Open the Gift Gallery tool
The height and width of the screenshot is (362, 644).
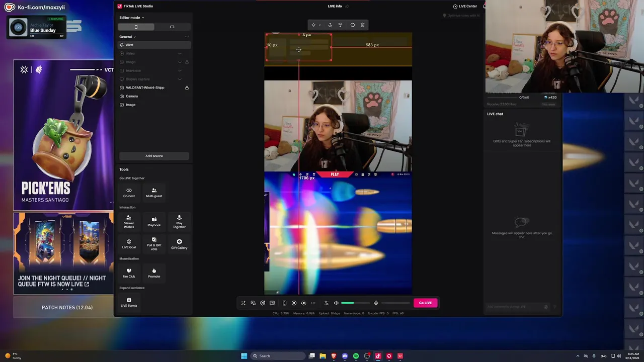tap(179, 244)
